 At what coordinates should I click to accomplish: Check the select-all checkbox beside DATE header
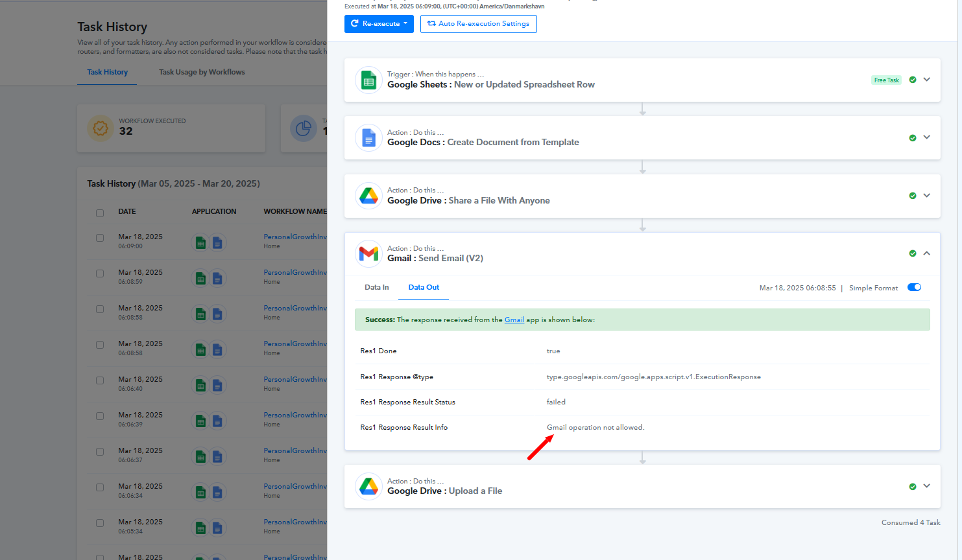[x=100, y=213]
